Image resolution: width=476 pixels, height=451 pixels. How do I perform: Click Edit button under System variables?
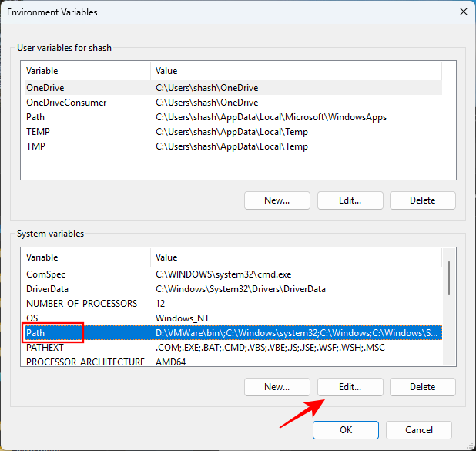350,387
